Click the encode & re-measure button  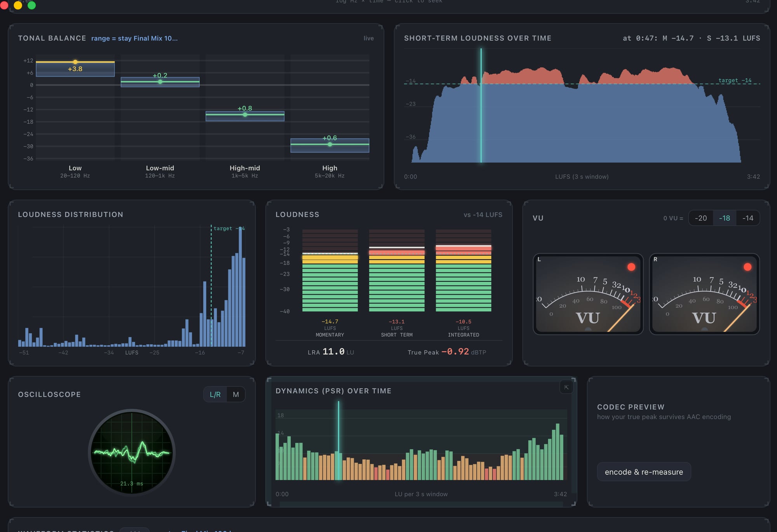(644, 472)
